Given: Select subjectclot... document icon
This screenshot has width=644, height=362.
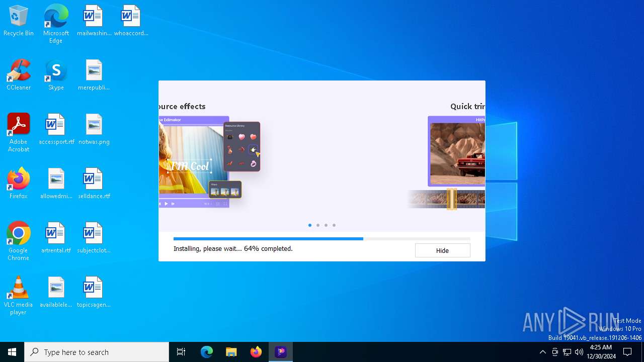Looking at the screenshot, I should (94, 238).
